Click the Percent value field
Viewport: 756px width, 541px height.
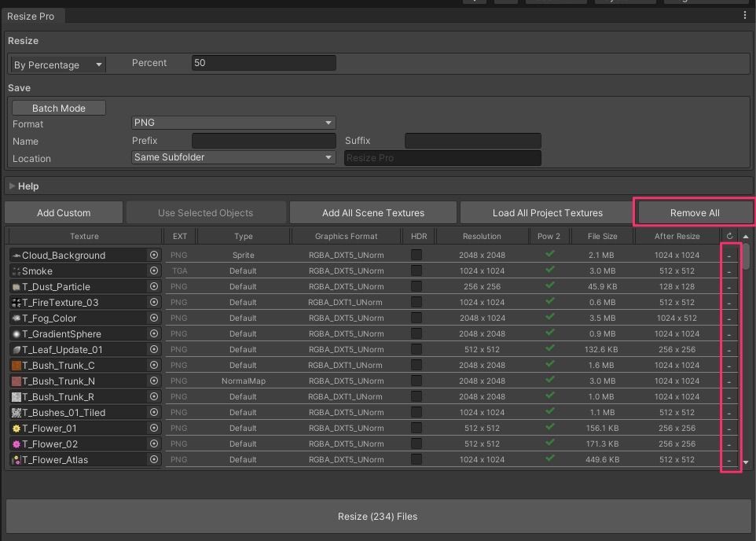tap(264, 63)
